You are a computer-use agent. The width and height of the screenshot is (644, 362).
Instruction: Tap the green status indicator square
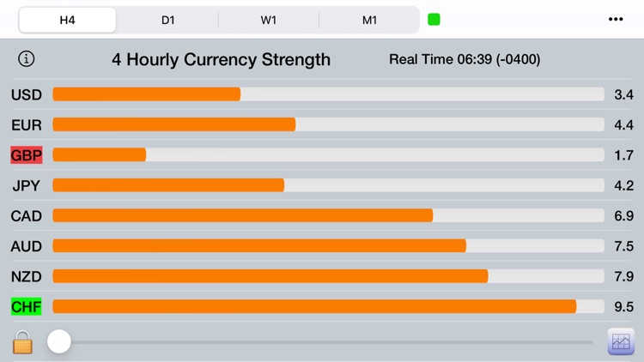click(434, 20)
